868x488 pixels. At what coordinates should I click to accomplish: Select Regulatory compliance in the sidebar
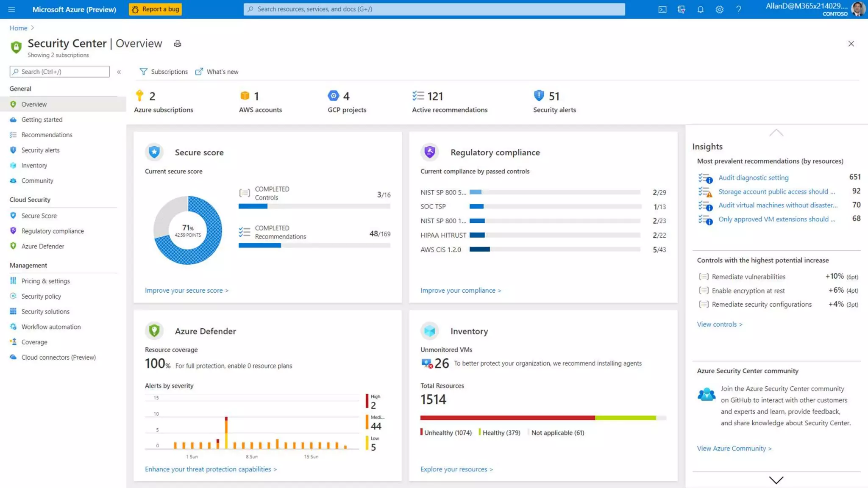[53, 231]
